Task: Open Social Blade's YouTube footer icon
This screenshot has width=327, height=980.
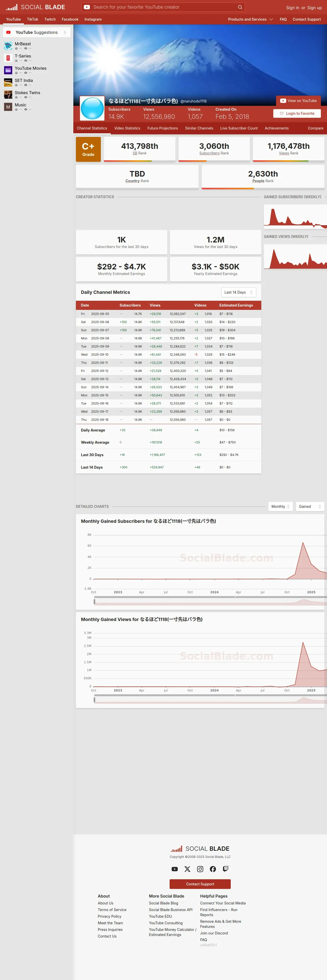Action: tap(175, 869)
